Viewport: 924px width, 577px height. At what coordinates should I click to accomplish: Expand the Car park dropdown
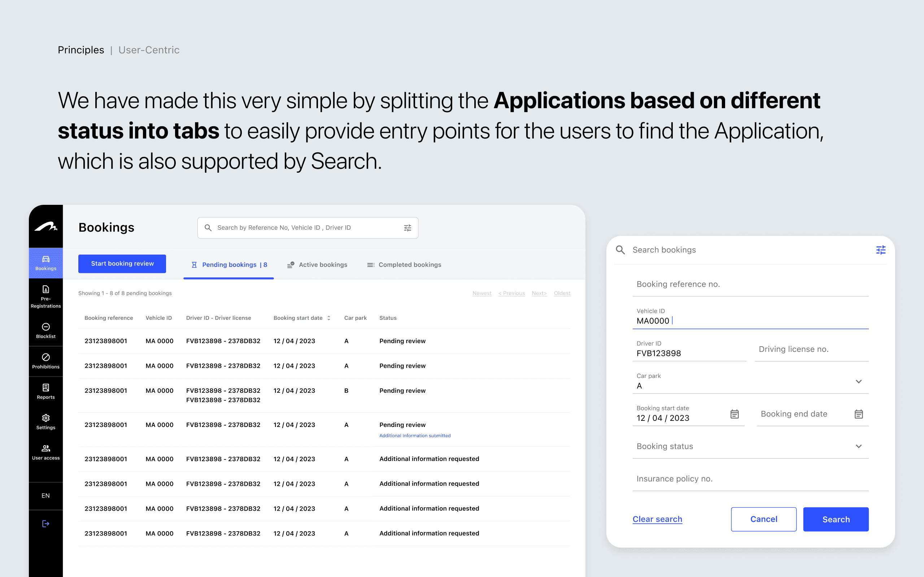(x=858, y=382)
